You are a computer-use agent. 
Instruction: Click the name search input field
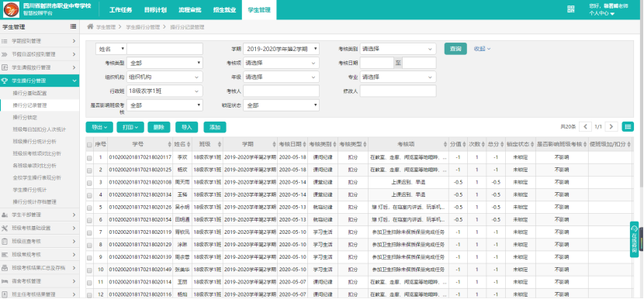(164, 49)
